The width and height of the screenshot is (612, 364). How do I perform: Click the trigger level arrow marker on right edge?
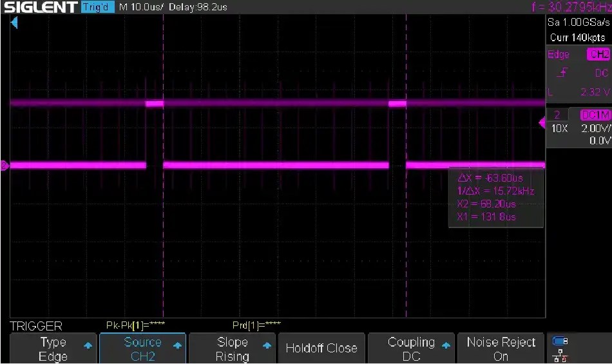click(x=541, y=122)
